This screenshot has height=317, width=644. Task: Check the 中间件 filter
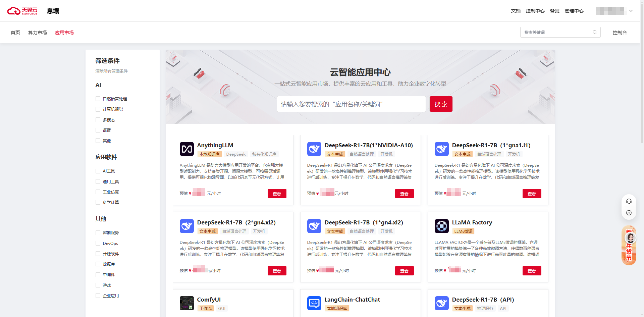coord(98,275)
